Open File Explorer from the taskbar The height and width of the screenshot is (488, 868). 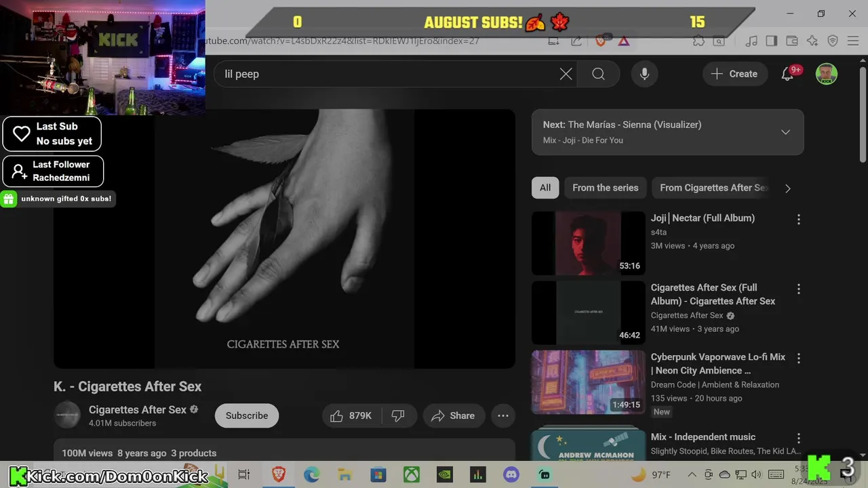[x=344, y=474]
